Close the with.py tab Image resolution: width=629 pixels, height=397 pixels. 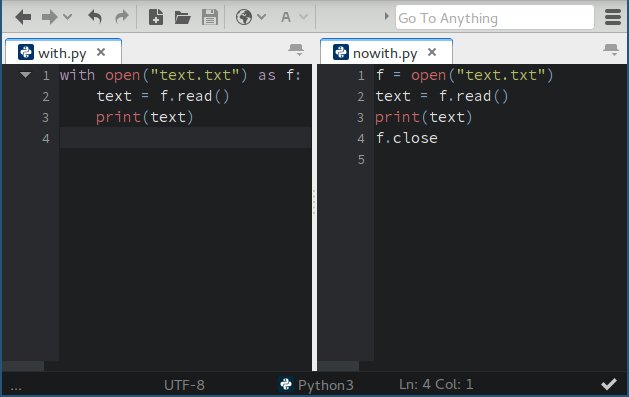pos(101,52)
